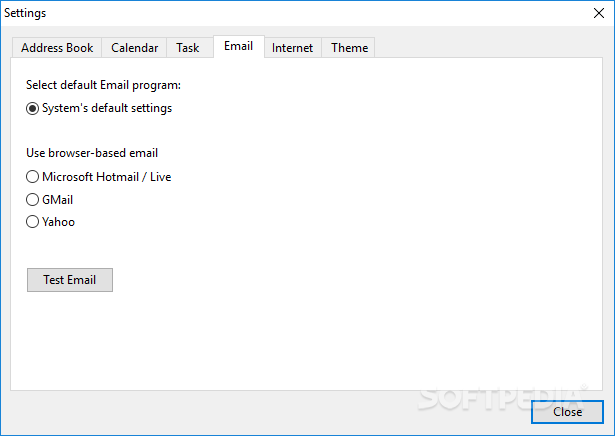
Task: Go to the Task tab
Action: coord(188,48)
